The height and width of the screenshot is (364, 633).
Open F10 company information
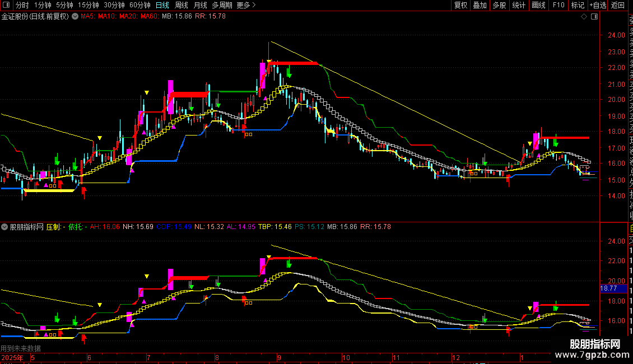pos(558,6)
